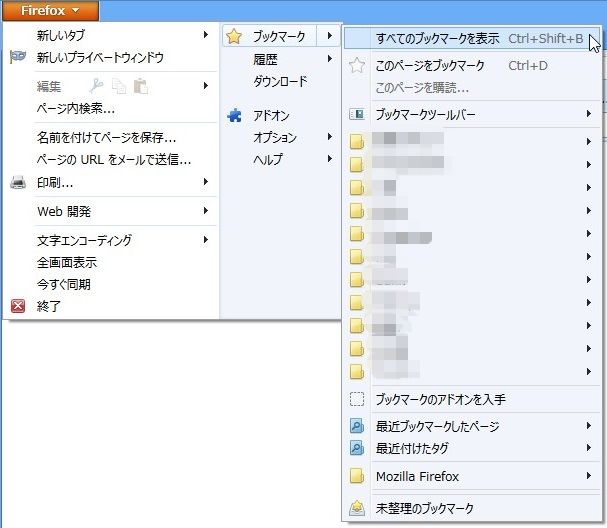Click the private window mask icon
Image resolution: width=607 pixels, height=528 pixels.
pyautogui.click(x=18, y=57)
